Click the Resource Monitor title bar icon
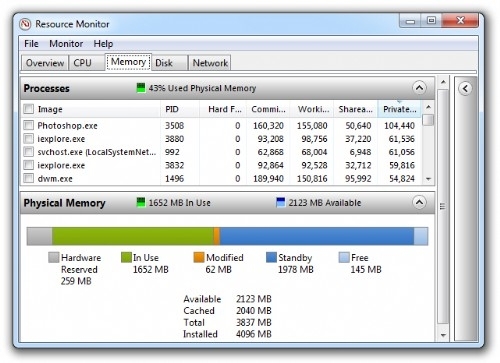Viewport: 500px width, 363px height. 25,24
